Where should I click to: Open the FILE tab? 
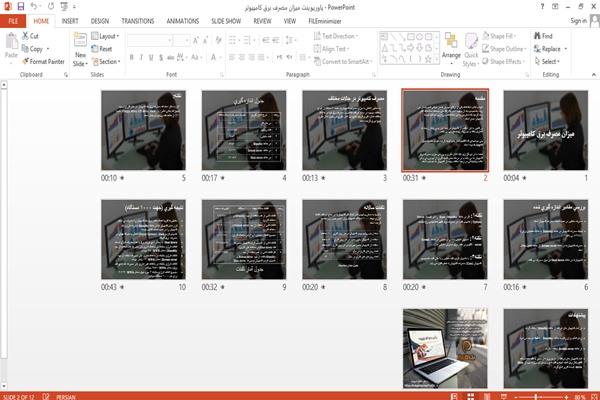[13, 21]
